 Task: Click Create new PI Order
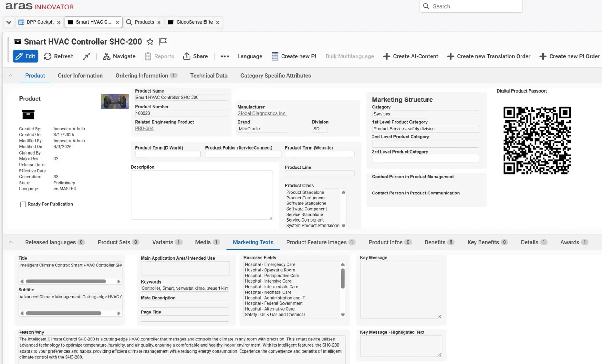point(570,56)
